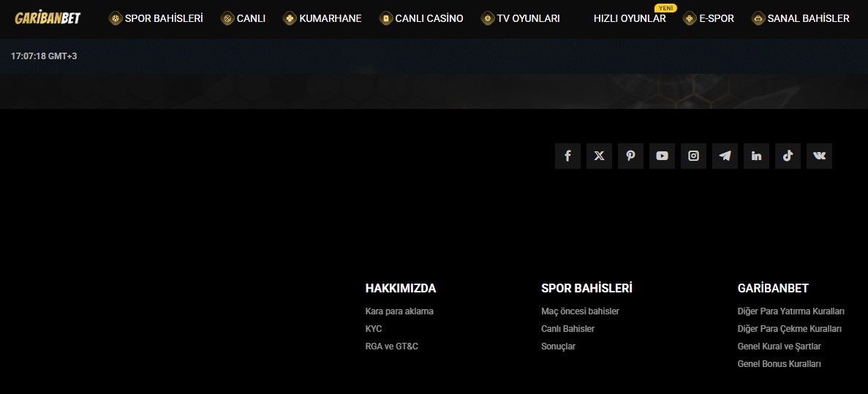Click the TikTok icon
The image size is (868, 394).
pyautogui.click(x=788, y=156)
